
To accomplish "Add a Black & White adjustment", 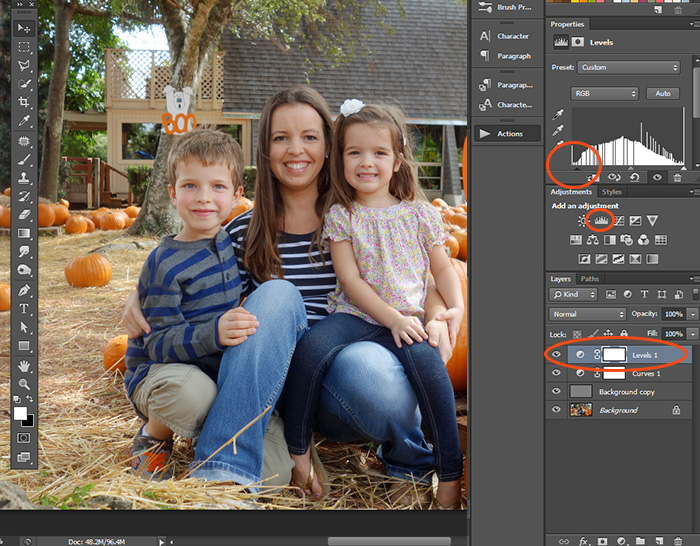I will click(x=609, y=240).
